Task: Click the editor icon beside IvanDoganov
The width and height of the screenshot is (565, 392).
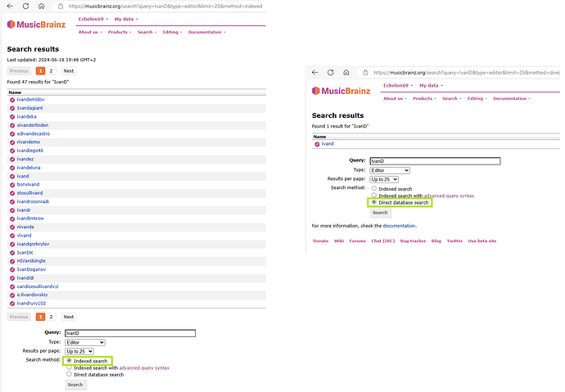Action: 12,268
